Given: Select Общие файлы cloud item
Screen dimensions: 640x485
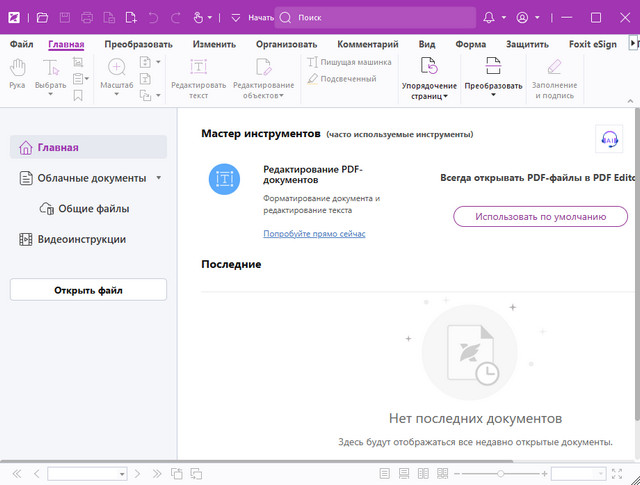Looking at the screenshot, I should click(92, 209).
